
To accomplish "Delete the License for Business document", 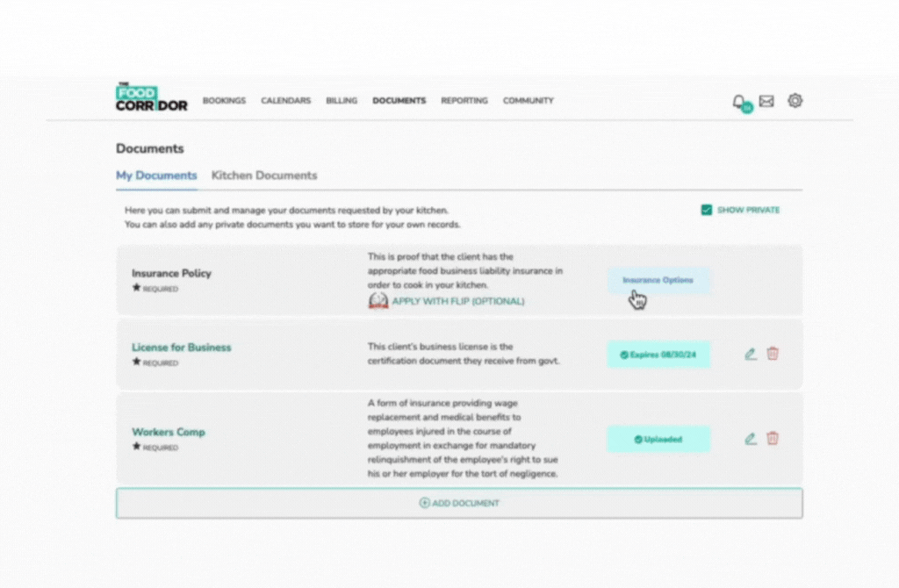I will pyautogui.click(x=773, y=354).
